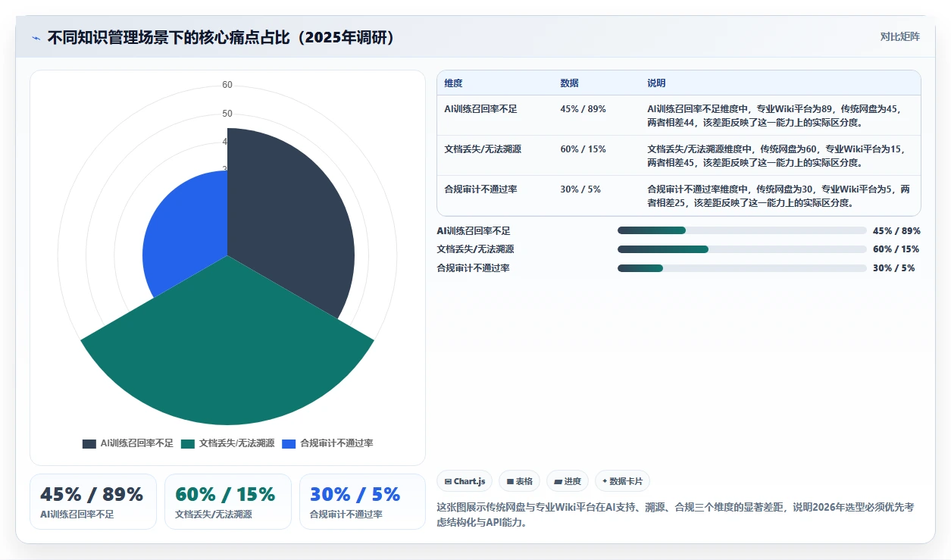
Task: Select the Chart.js tag chip
Action: pyautogui.click(x=465, y=481)
